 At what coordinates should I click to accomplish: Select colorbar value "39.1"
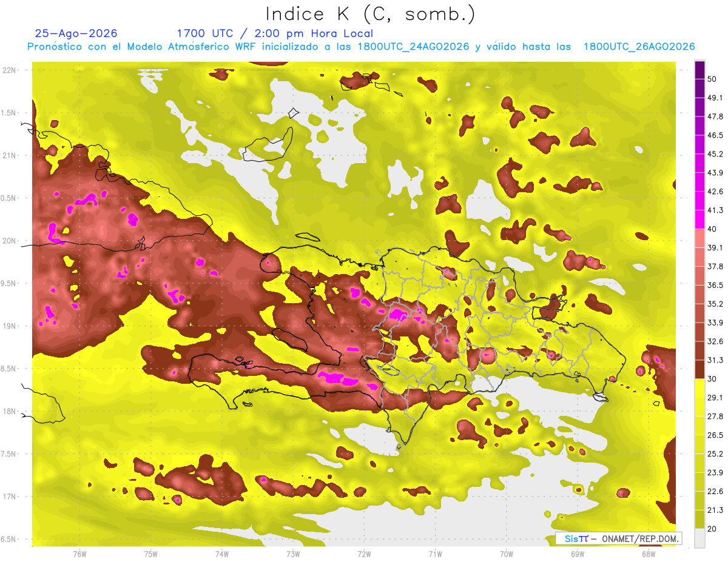[x=716, y=247]
